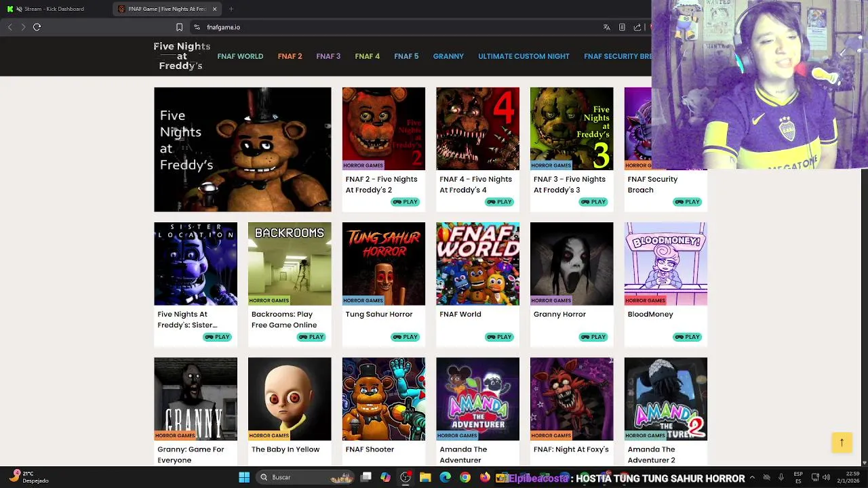This screenshot has width=868, height=488.
Task: Open FNAF 5 in the navigation menu
Action: tap(406, 56)
